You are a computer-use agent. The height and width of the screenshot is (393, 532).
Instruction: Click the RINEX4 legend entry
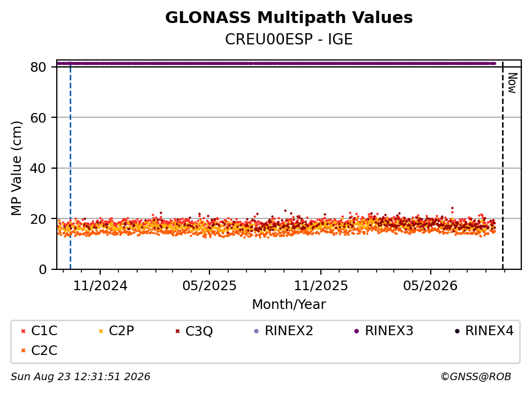pos(484,330)
